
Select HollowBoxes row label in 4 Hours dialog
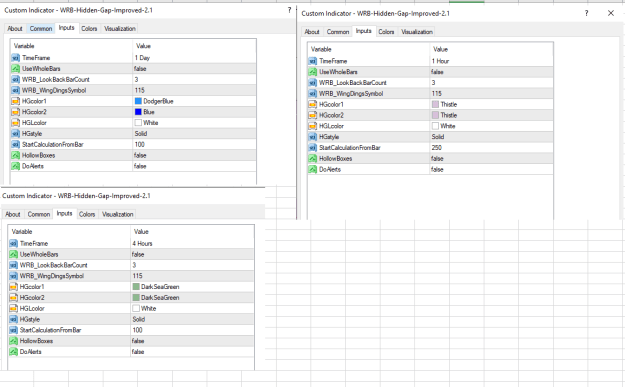pos(36,341)
